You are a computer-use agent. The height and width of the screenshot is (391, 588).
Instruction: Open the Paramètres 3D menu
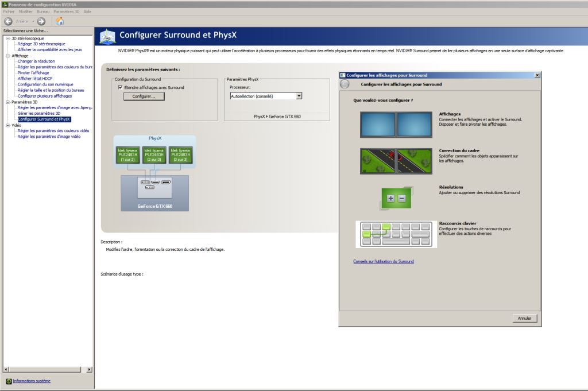(67, 11)
